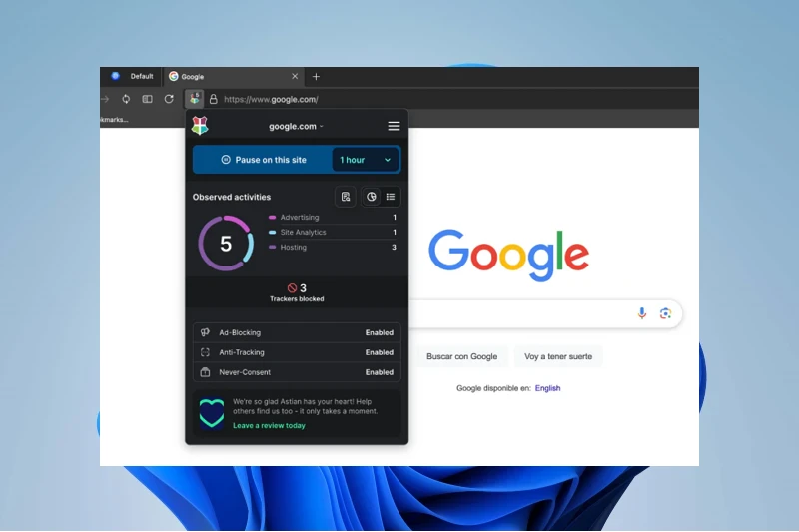Image resolution: width=799 pixels, height=532 pixels.
Task: Click the Ghostery logo in the popup header
Action: [x=200, y=125]
